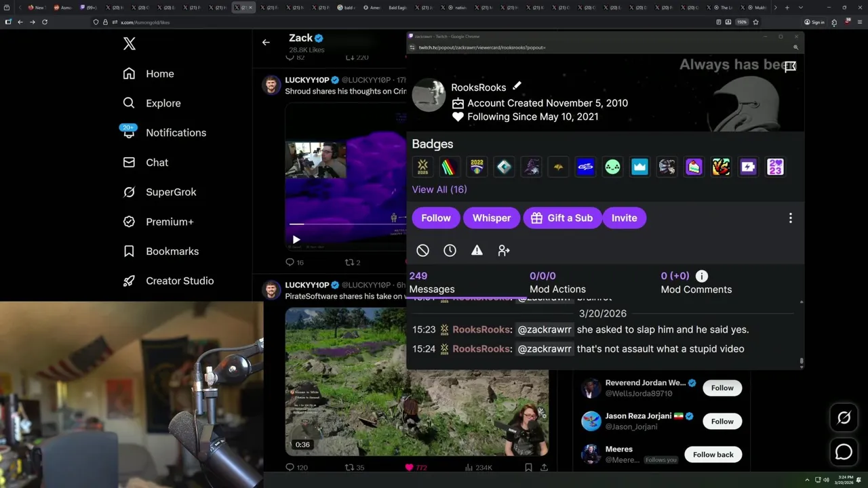This screenshot has width=868, height=488.
Task: Open SuperGrok in the X sidebar
Action: point(159,192)
